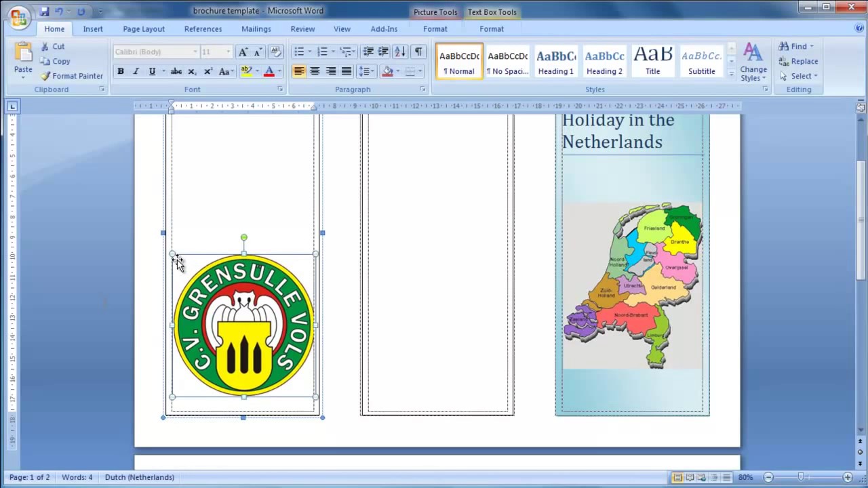Open the Font dialog launcher
The height and width of the screenshot is (488, 868).
click(280, 89)
